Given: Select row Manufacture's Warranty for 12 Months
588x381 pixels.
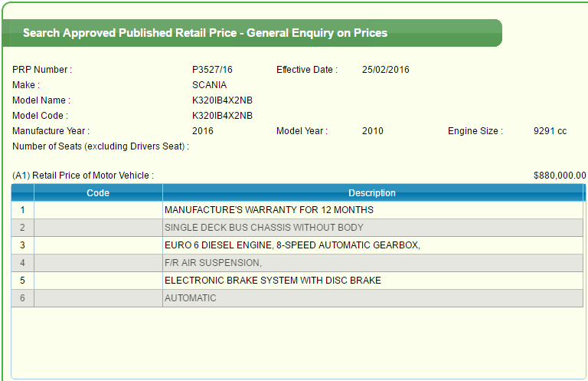Looking at the screenshot, I should [x=297, y=210].
